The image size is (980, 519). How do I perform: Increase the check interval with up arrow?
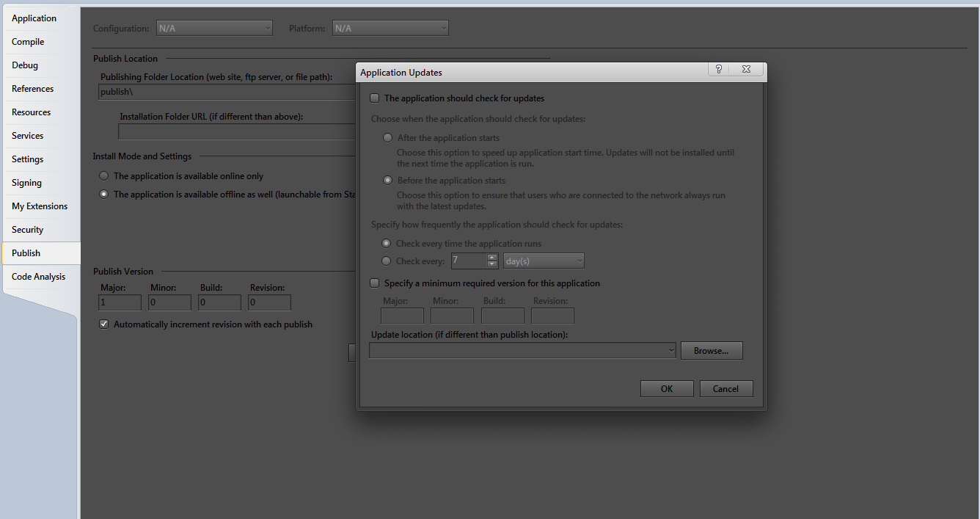[492, 257]
